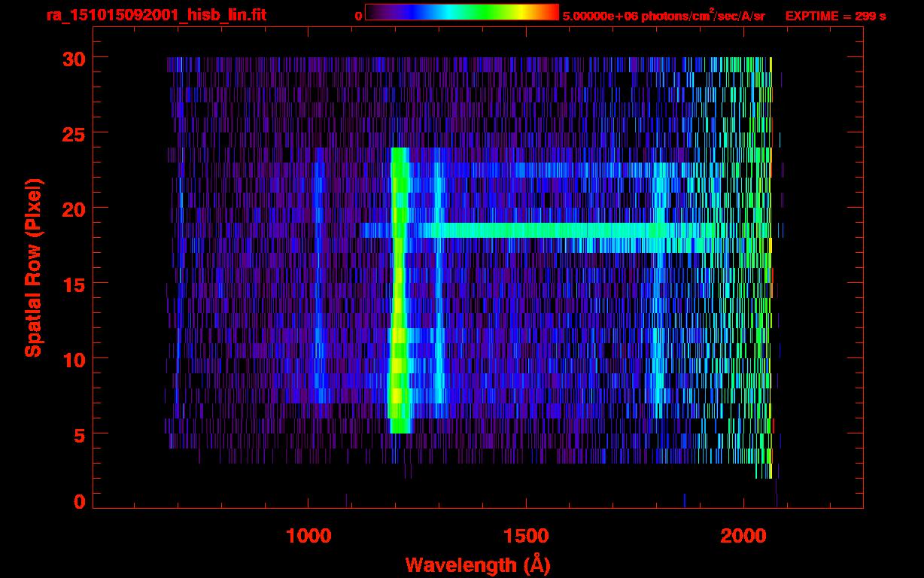Click the 1500 wavelength tick label
This screenshot has width=924, height=578.
pyautogui.click(x=526, y=535)
